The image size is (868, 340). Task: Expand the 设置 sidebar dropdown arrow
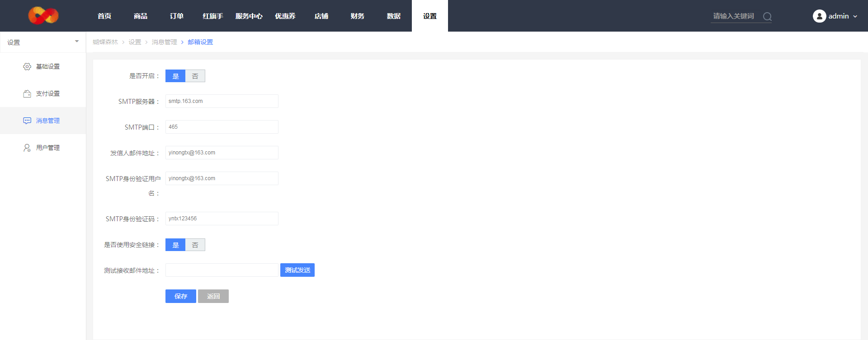click(x=77, y=42)
